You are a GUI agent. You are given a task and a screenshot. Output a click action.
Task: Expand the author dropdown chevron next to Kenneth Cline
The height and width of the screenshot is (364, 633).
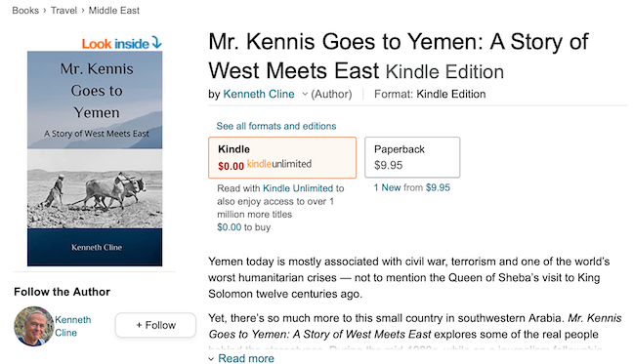coord(305,95)
